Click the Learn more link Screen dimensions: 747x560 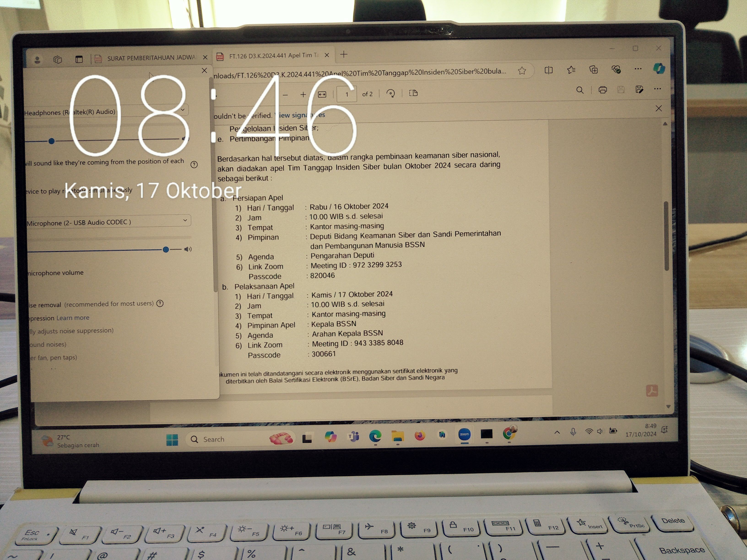[73, 318]
